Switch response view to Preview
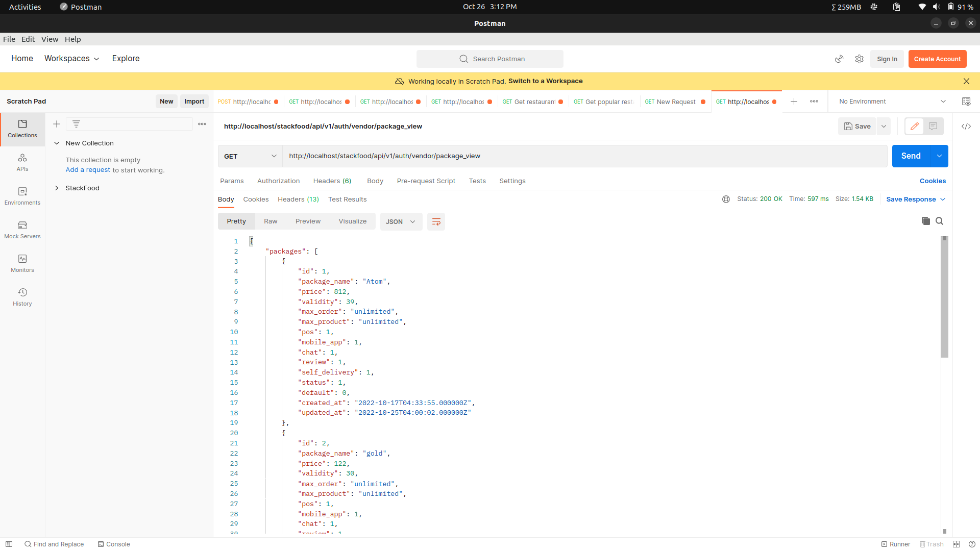This screenshot has height=551, width=980. coord(308,221)
